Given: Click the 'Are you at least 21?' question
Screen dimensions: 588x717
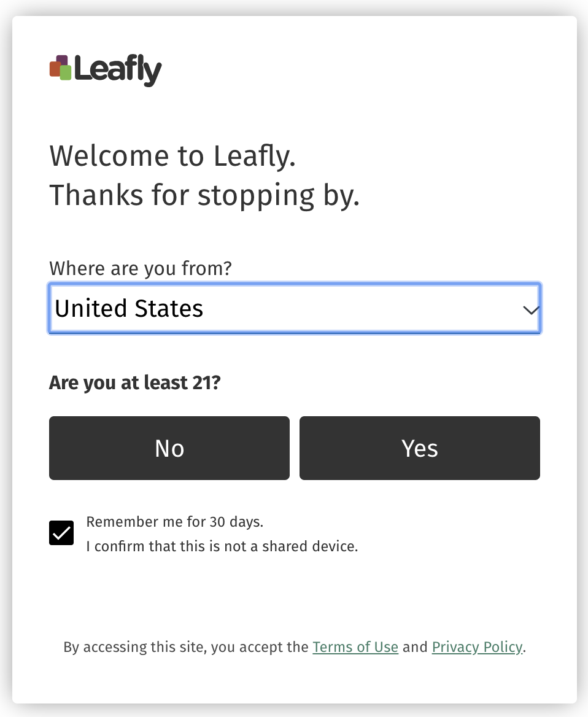Looking at the screenshot, I should pyautogui.click(x=135, y=382).
